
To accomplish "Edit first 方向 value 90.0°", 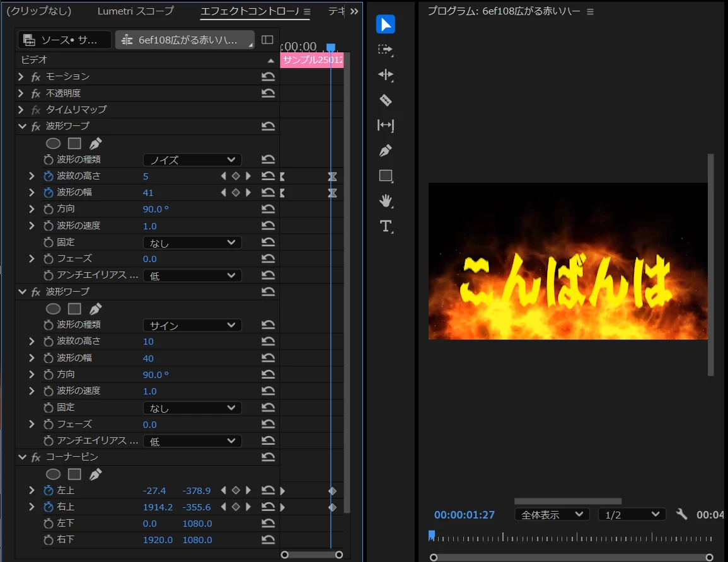I will click(156, 209).
